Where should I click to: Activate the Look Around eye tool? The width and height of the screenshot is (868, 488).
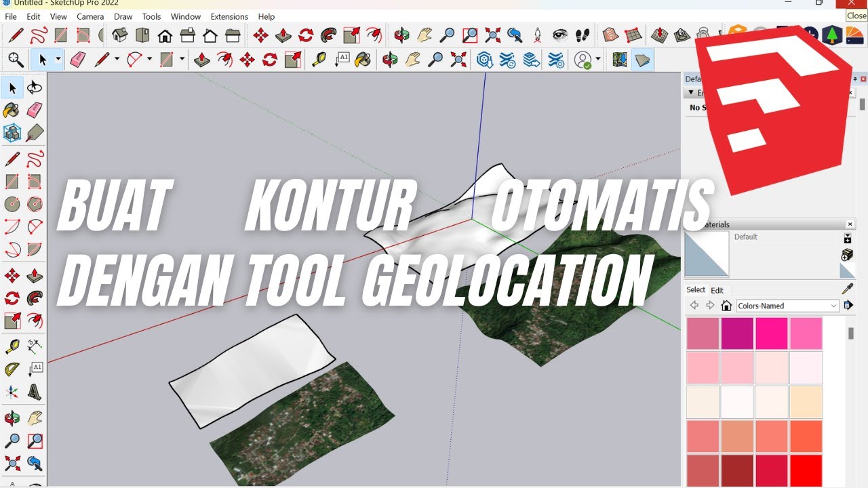tap(559, 35)
